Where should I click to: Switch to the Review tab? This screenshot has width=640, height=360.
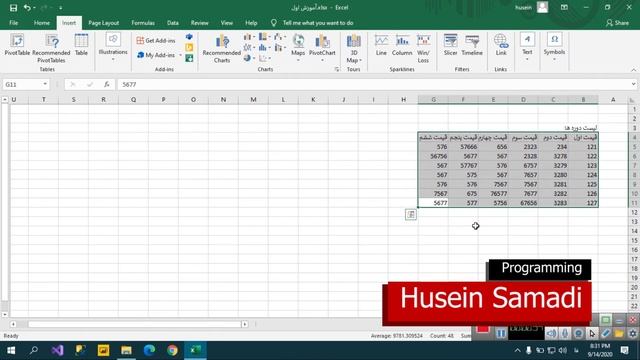click(200, 23)
